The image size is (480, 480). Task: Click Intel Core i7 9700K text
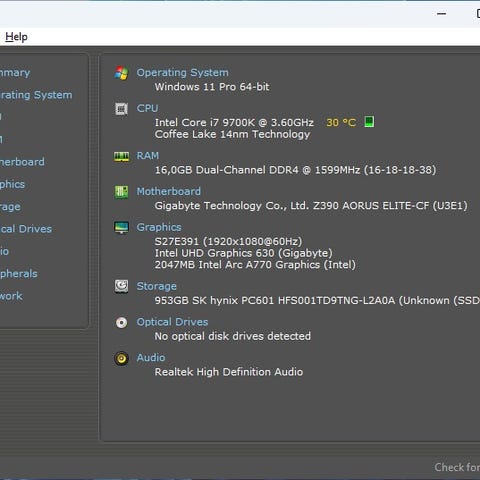click(x=234, y=122)
